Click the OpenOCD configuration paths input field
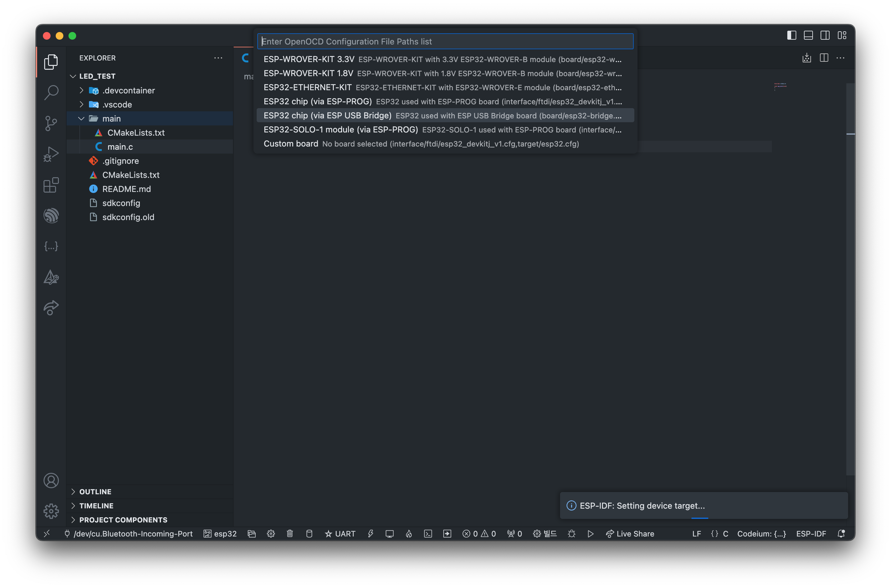This screenshot has height=588, width=891. point(445,41)
